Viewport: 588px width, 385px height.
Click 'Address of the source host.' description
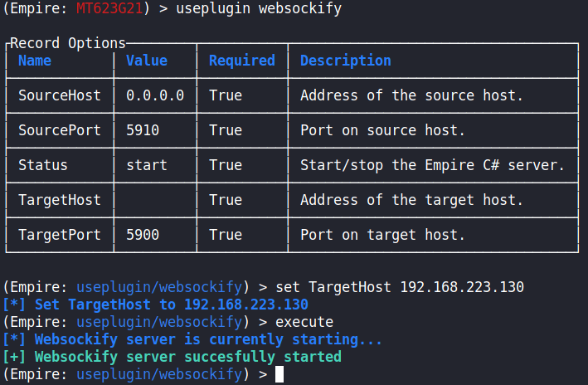click(x=411, y=95)
